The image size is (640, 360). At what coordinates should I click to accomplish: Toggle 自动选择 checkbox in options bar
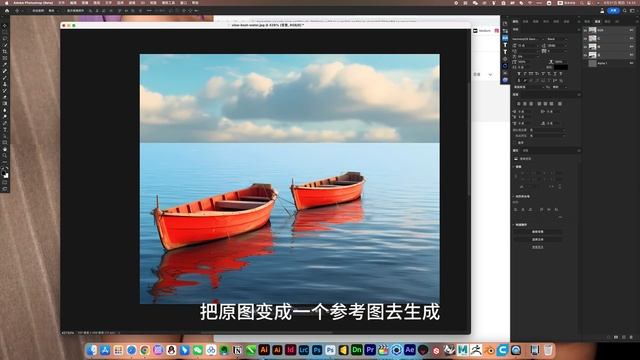point(30,11)
